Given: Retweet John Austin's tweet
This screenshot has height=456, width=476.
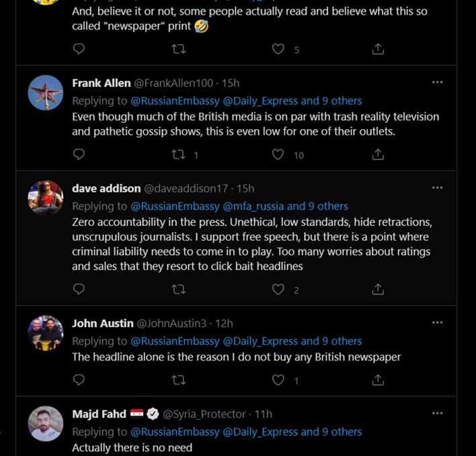Looking at the screenshot, I should pos(178,380).
